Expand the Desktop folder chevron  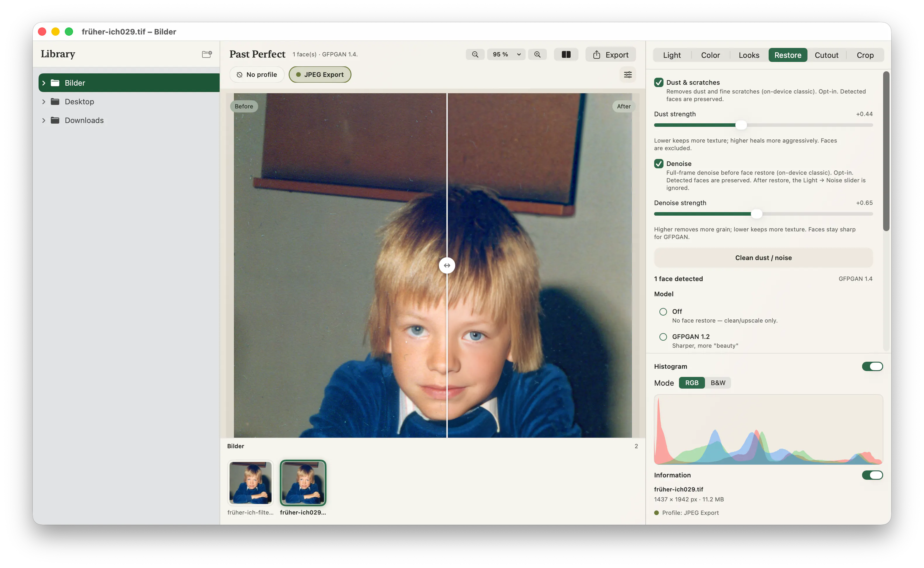[x=44, y=101]
